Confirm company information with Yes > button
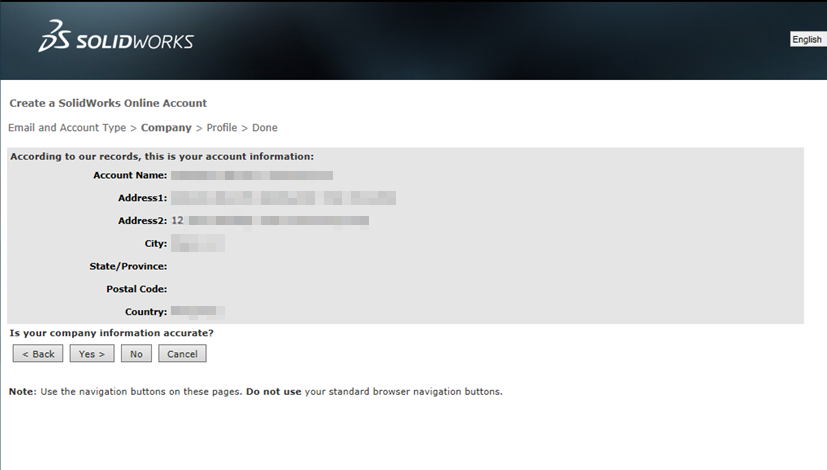The width and height of the screenshot is (827, 470). 92,354
